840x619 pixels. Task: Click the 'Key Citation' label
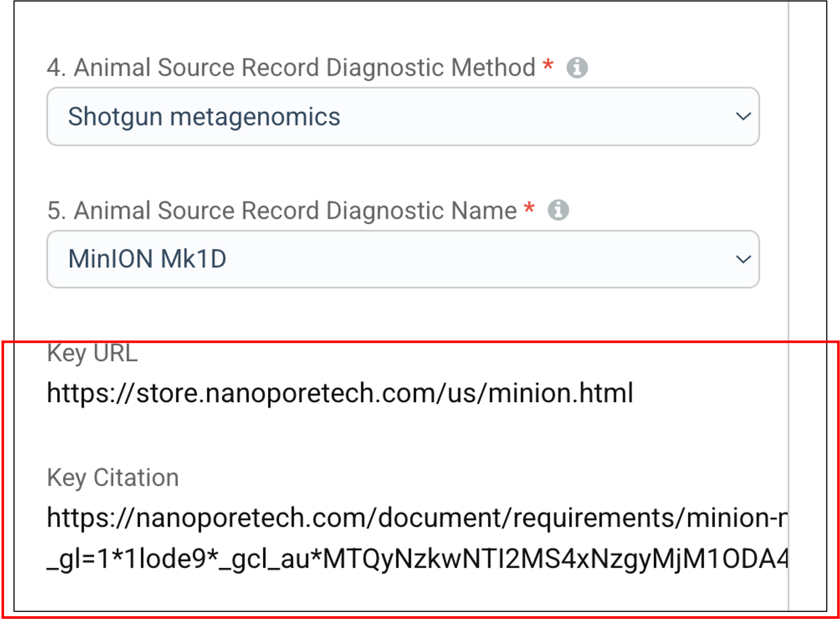tap(113, 478)
